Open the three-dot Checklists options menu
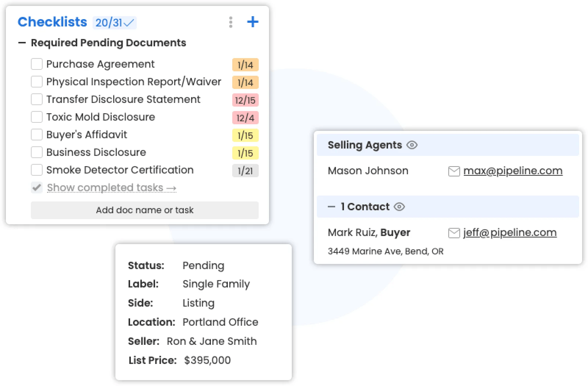The image size is (588, 386). point(230,22)
